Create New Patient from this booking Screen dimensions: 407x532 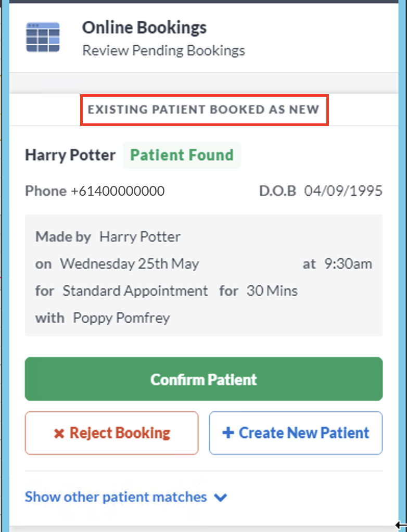pos(296,433)
